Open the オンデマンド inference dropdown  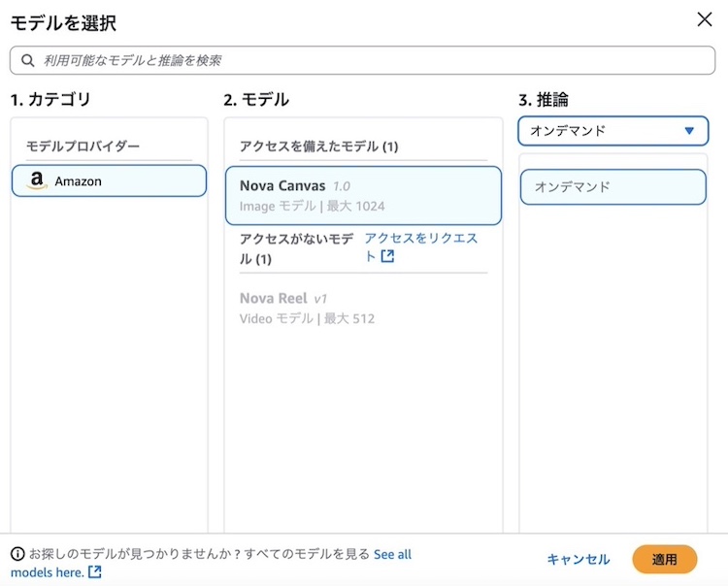pos(613,131)
